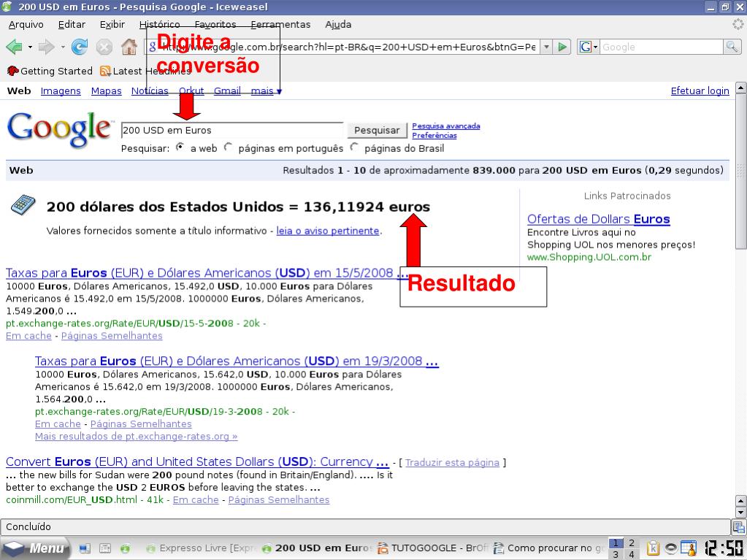Open the Google search engine selector icon
The image size is (747, 560).
click(x=588, y=47)
